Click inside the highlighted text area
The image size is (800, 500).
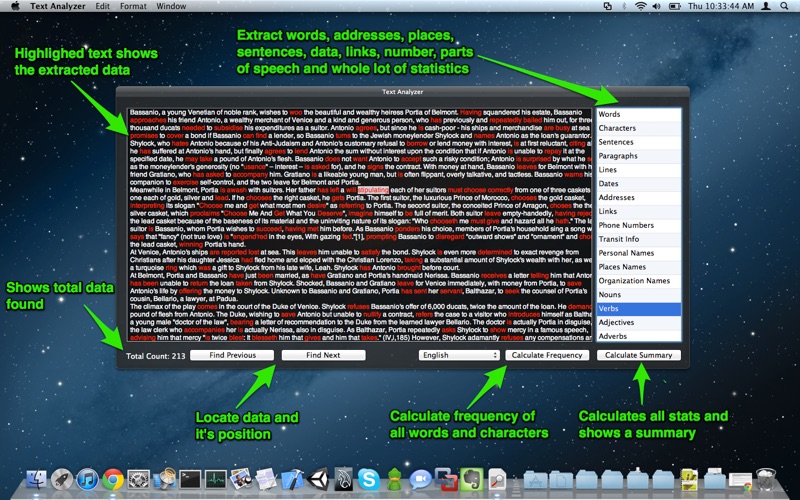pyautogui.click(x=350, y=220)
